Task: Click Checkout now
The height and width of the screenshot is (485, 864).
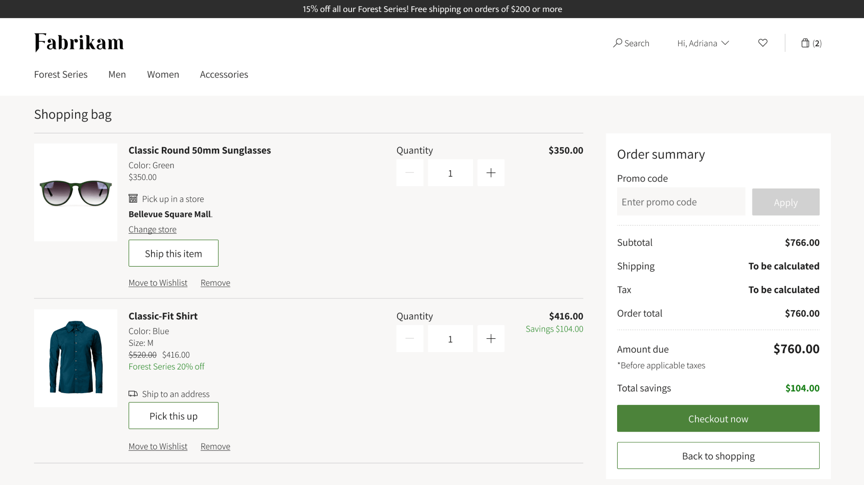Action: pos(718,419)
